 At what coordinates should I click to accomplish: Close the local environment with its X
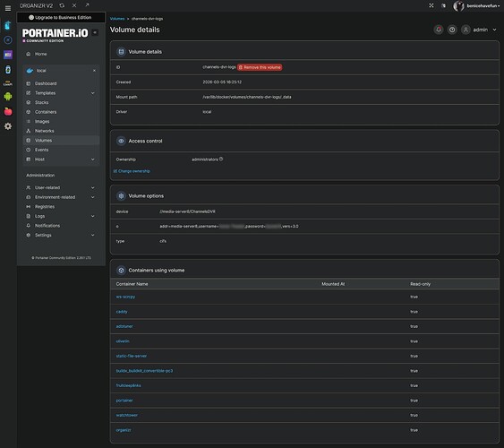click(x=94, y=71)
